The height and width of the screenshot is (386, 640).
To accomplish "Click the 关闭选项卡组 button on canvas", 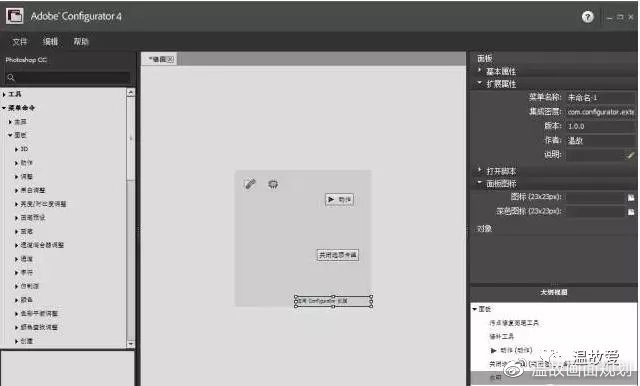I will 338,255.
